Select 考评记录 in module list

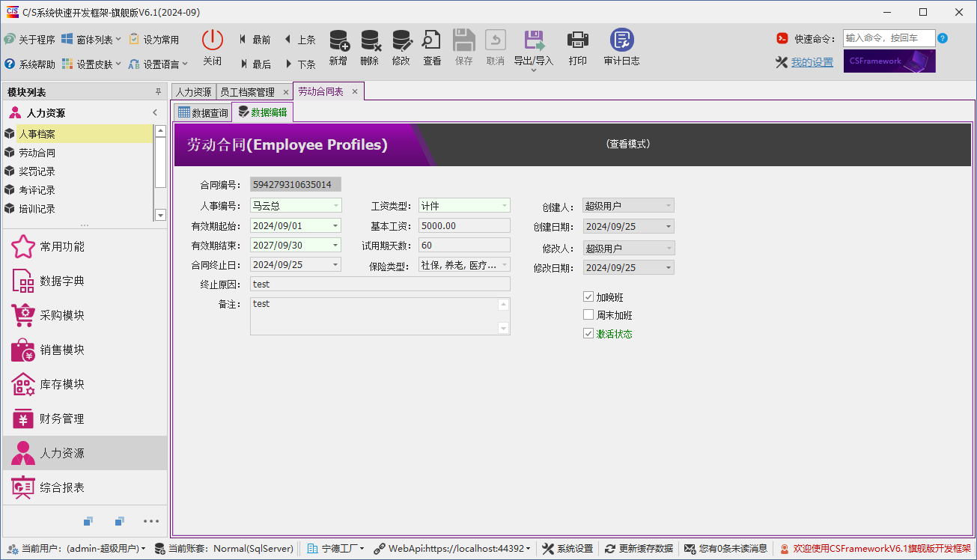(x=78, y=190)
